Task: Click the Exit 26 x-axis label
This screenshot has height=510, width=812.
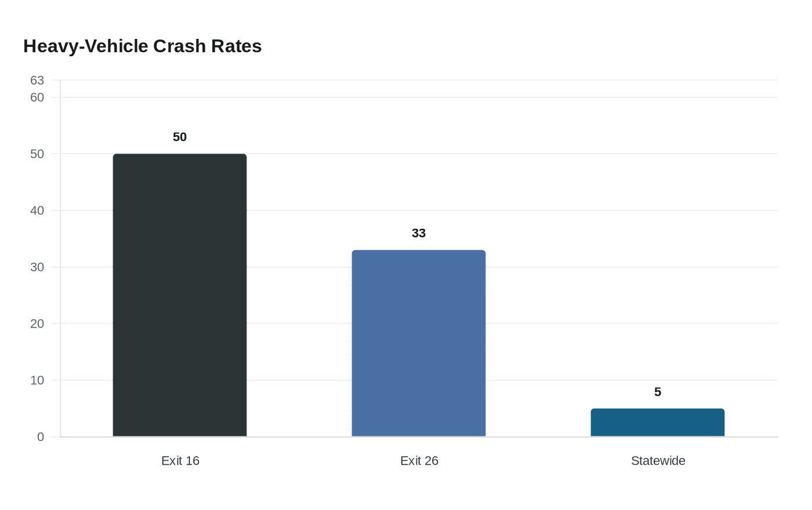Action: click(419, 461)
